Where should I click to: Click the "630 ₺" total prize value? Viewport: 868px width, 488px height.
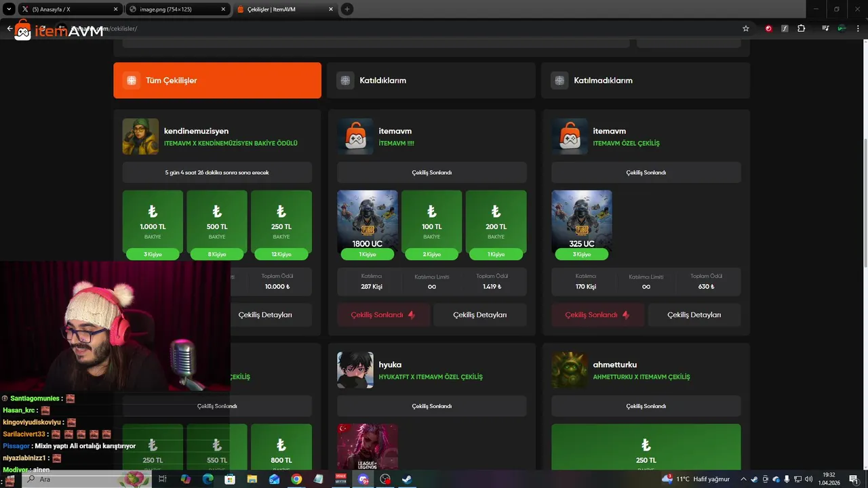pyautogui.click(x=706, y=287)
